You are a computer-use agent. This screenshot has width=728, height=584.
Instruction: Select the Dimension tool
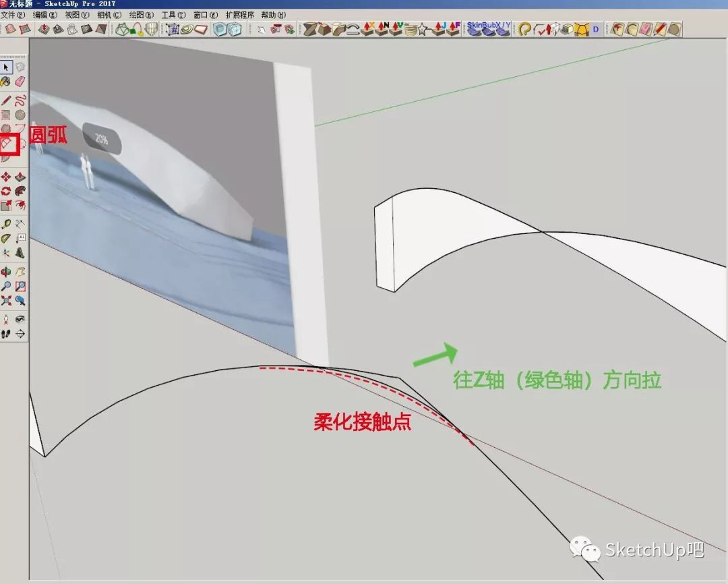coord(20,225)
